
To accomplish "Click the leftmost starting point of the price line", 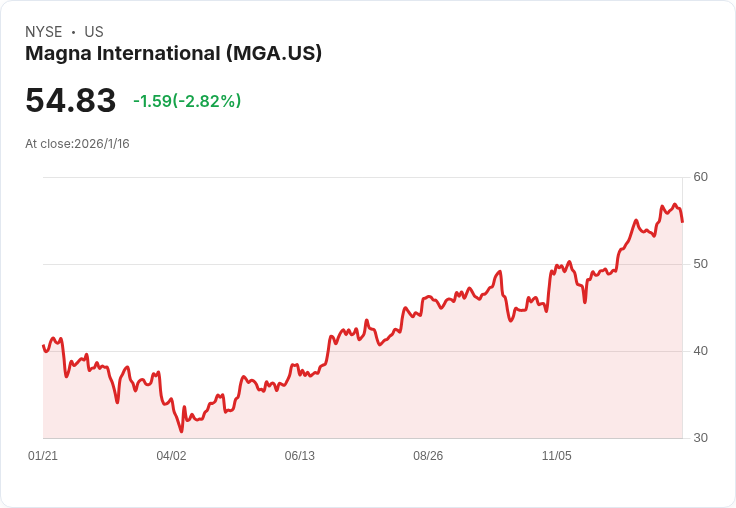I will [x=43, y=346].
